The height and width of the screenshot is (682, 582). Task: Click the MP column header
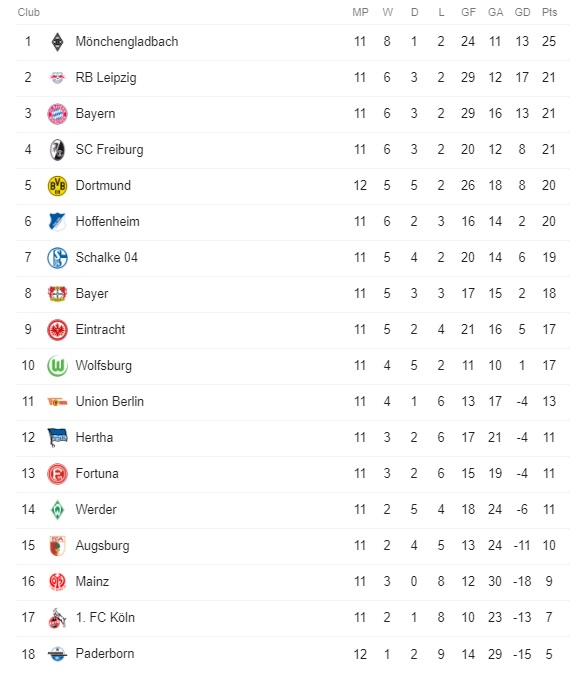(360, 12)
